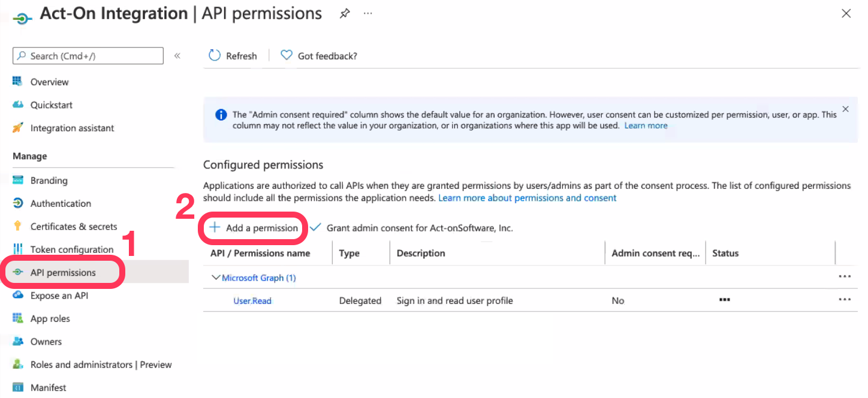The width and height of the screenshot is (868, 398).
Task: Open the Microsoft Graph (1) link
Action: click(259, 278)
